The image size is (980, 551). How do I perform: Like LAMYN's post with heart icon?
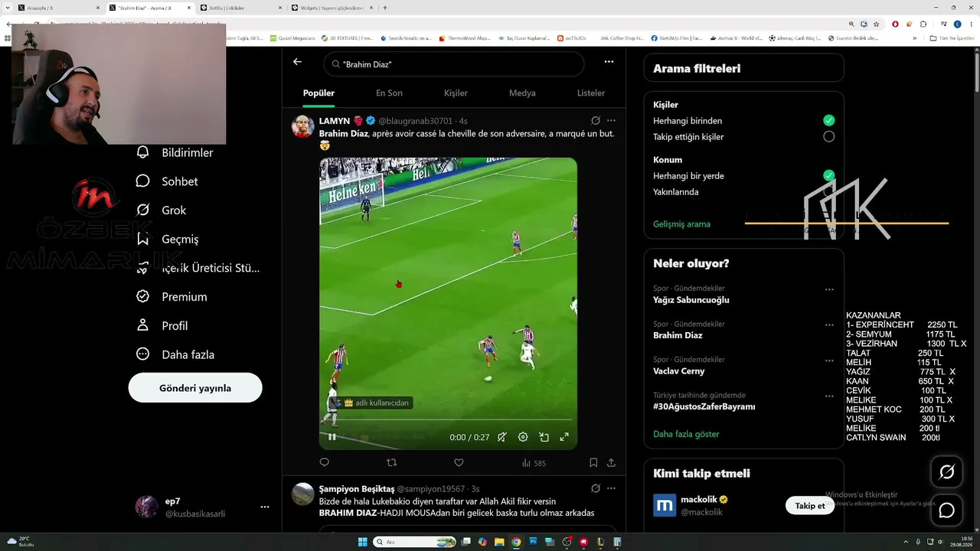(459, 462)
